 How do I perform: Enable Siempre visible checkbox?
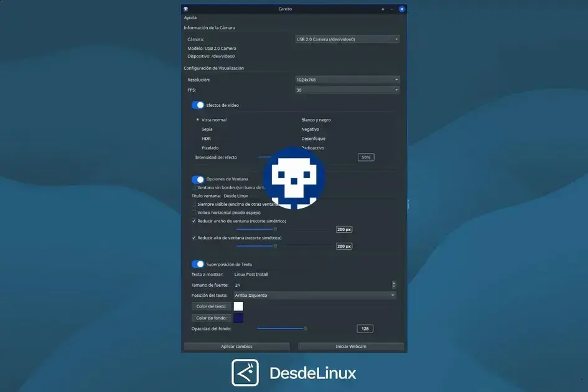point(194,205)
